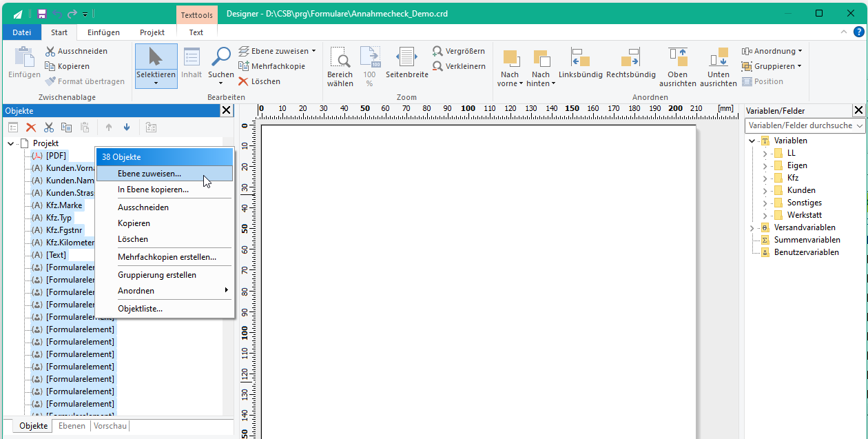Click the Rechtsbündig alignment icon
Screen dimensions: 868x439
pyautogui.click(x=630, y=57)
